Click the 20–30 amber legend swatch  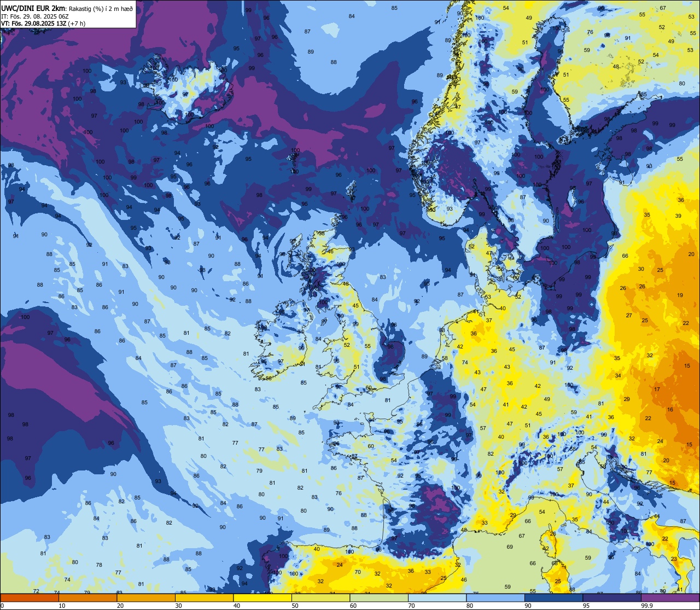pos(146,598)
